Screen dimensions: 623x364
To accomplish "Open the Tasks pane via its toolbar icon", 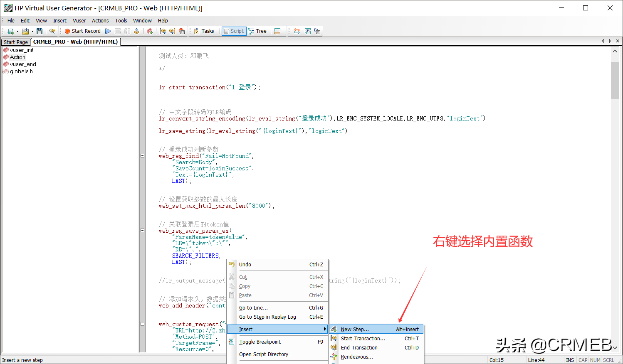I will click(x=205, y=31).
